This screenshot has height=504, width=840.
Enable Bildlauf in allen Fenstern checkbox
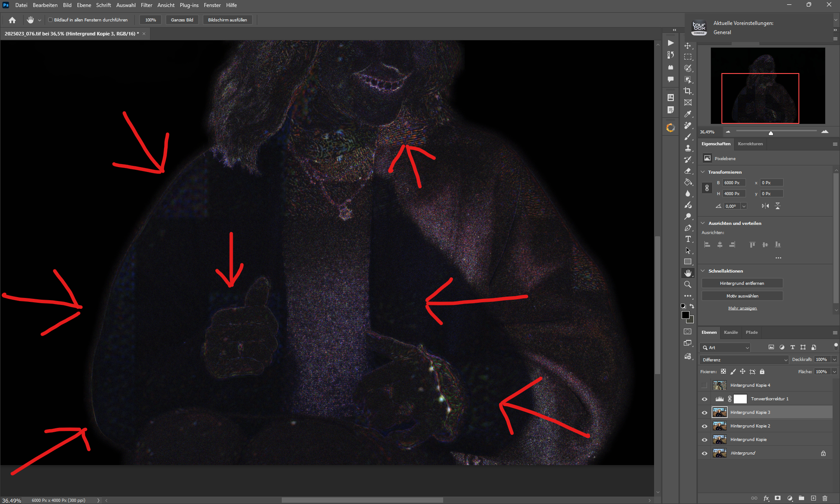tap(50, 20)
